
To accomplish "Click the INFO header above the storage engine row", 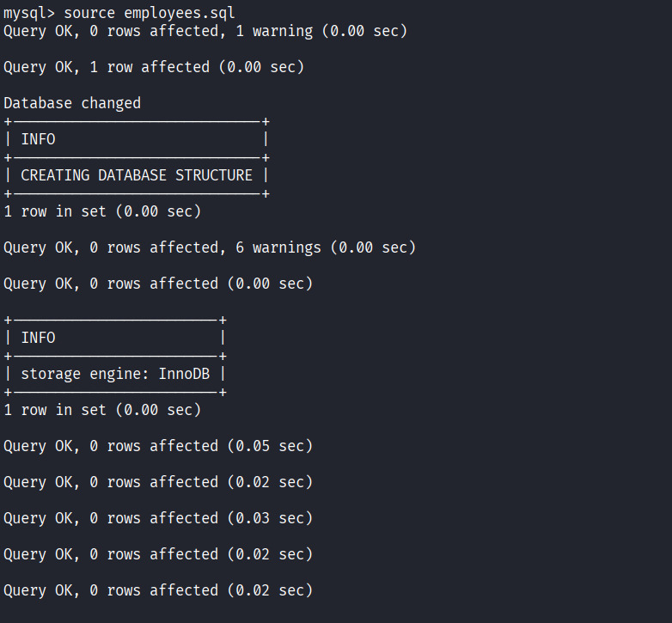I will 38,338.
